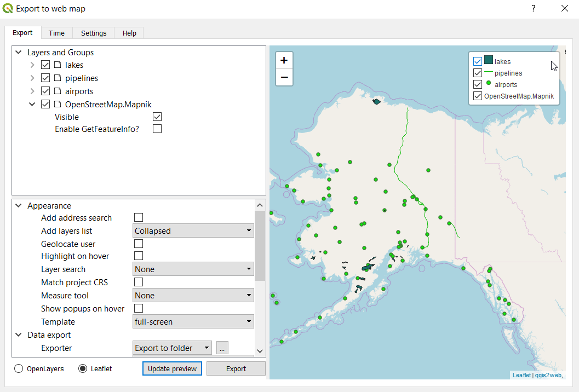Click the 'Template' label text
579x392 pixels.
(x=58, y=322)
